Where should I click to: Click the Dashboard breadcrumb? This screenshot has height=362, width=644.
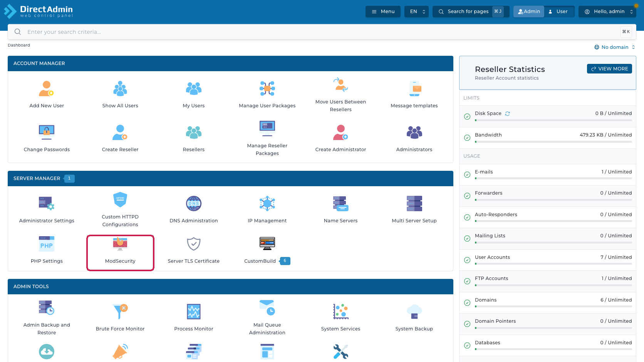point(19,45)
